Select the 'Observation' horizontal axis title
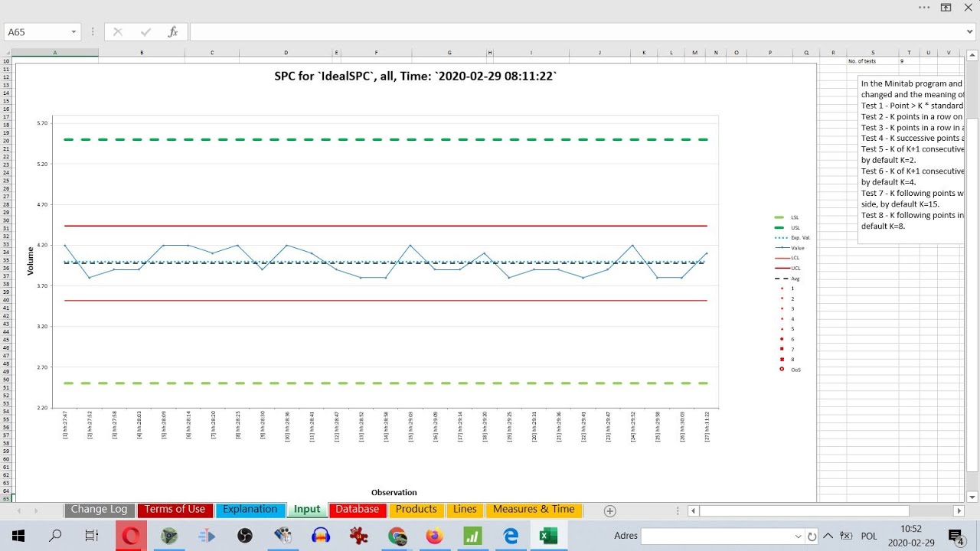The image size is (980, 551). click(x=394, y=493)
